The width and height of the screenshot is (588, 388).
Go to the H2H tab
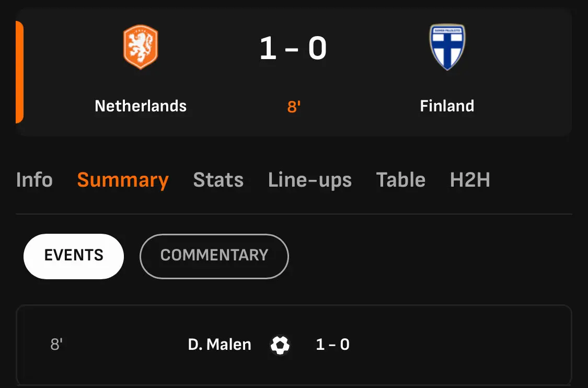(470, 180)
